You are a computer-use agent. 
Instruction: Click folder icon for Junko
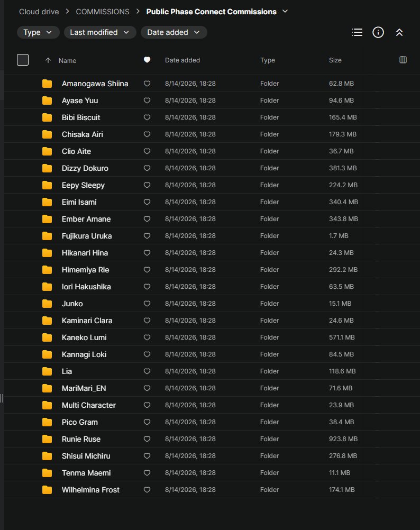[x=47, y=304]
